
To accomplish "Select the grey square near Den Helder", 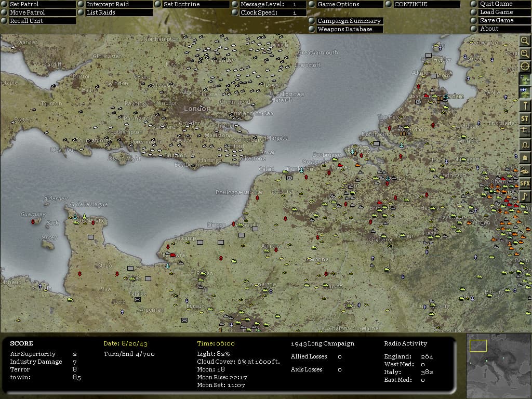I will point(429,55).
